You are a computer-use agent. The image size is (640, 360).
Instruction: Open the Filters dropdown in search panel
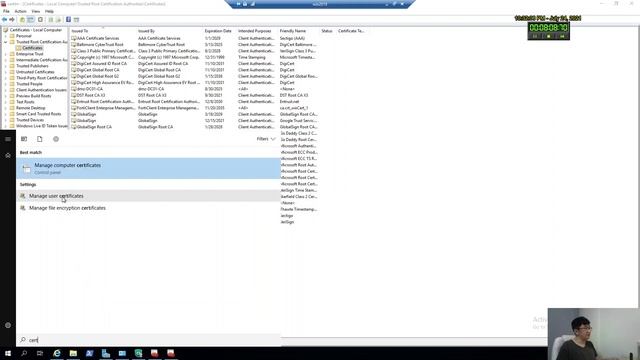coord(266,139)
